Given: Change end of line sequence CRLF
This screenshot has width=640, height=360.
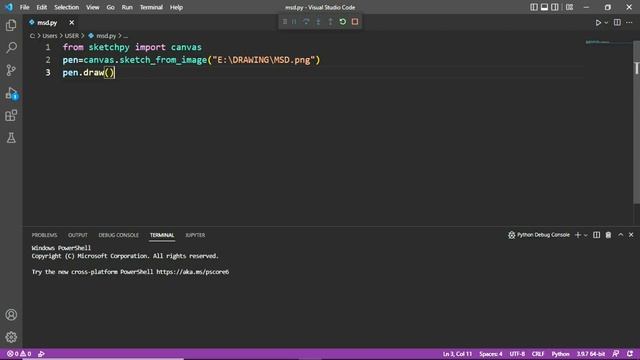Looking at the screenshot, I should point(538,354).
